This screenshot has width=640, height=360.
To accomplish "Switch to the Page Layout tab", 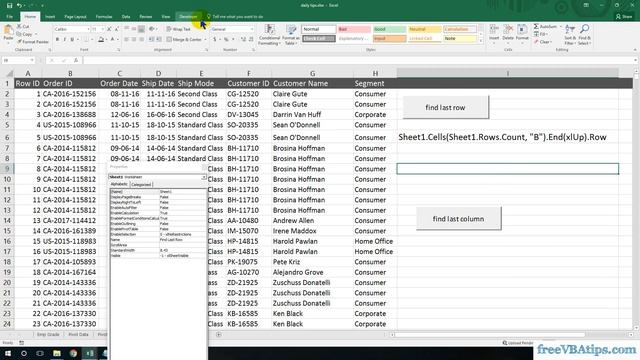I will [x=76, y=17].
